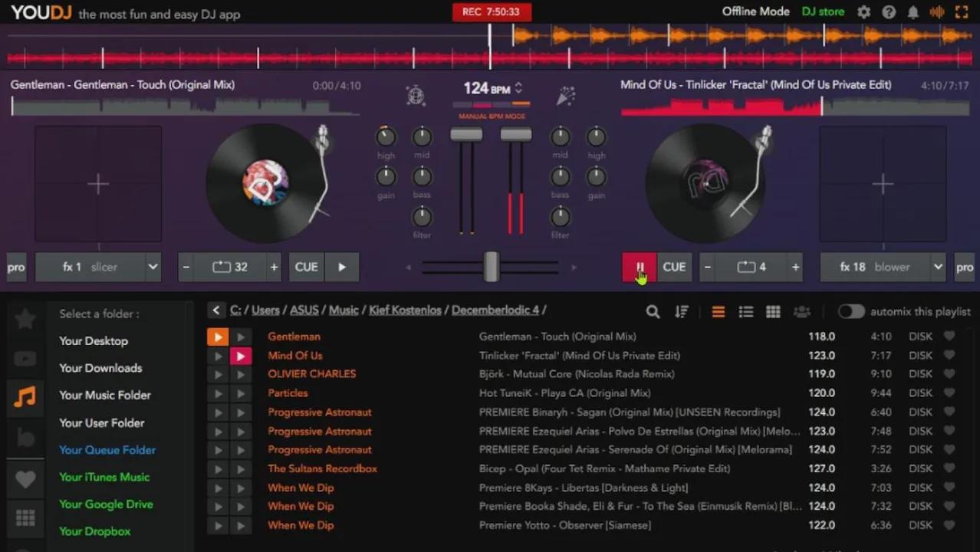Favorite the Gentleman track with heart
This screenshot has height=552, width=980.
[x=949, y=336]
